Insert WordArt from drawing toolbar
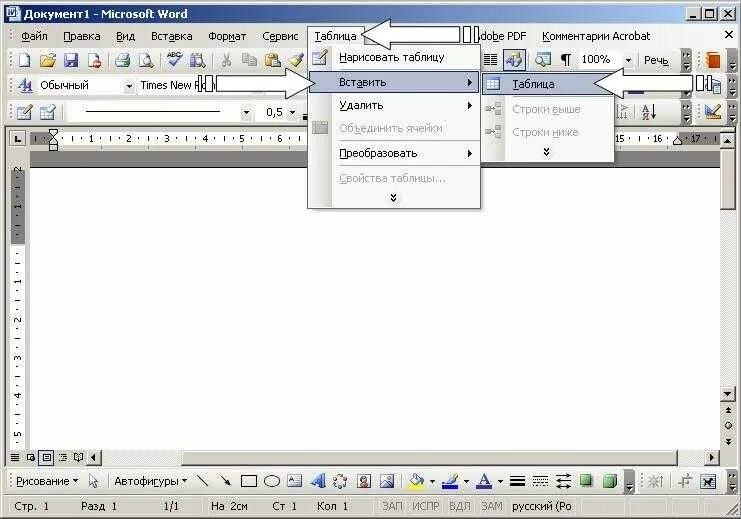Viewport: 741px width, 519px height. click(x=318, y=481)
